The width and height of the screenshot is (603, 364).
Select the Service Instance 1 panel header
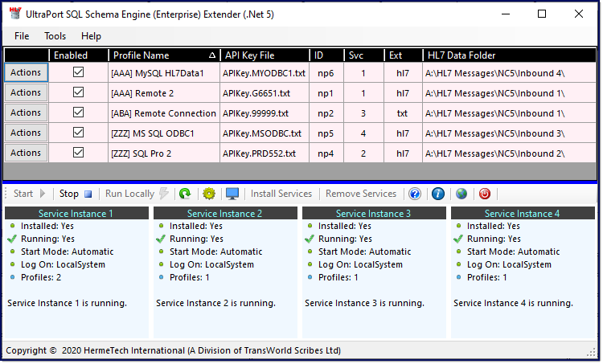[x=76, y=213]
